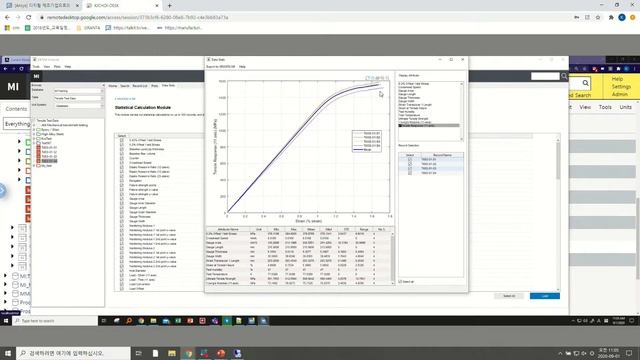
Task: Open Task View on the remote desktop taskbar
Action: coord(104,321)
